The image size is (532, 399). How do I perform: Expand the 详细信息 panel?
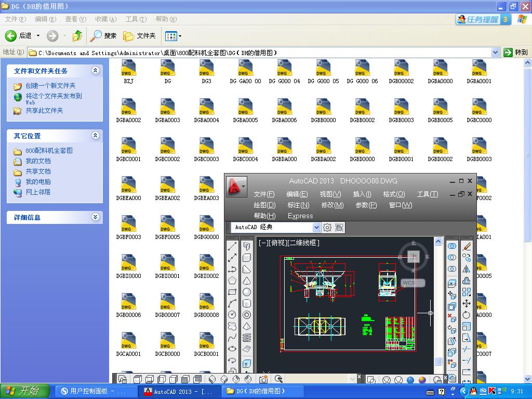coord(96,217)
